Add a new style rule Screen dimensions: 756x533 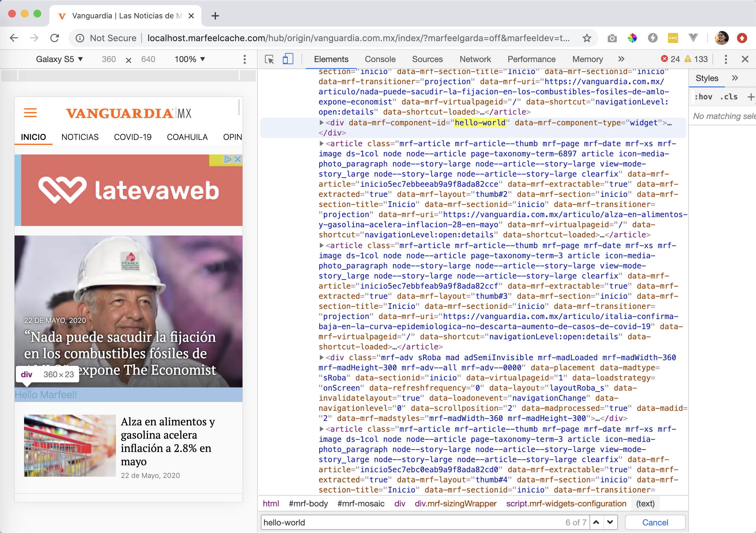coord(750,97)
